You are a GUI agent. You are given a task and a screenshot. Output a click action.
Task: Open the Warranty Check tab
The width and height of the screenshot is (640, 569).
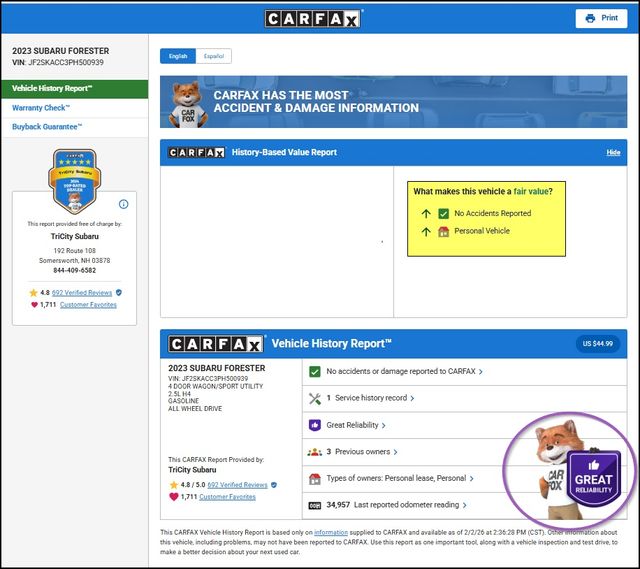(x=42, y=108)
